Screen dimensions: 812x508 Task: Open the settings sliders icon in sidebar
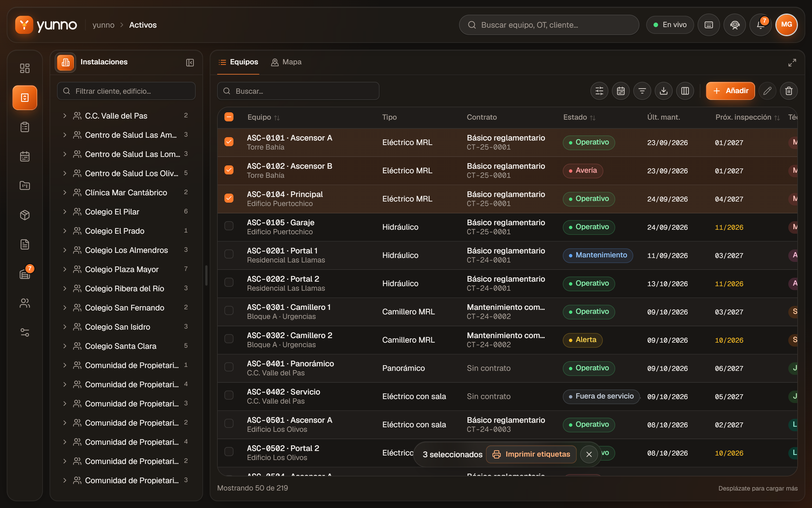click(x=25, y=332)
